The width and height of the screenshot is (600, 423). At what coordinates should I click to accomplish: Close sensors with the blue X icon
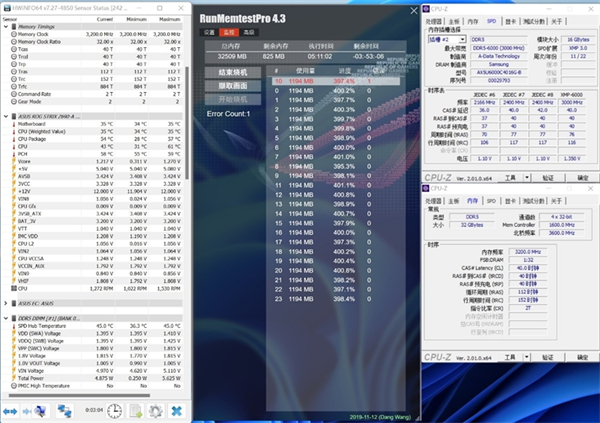(176, 410)
